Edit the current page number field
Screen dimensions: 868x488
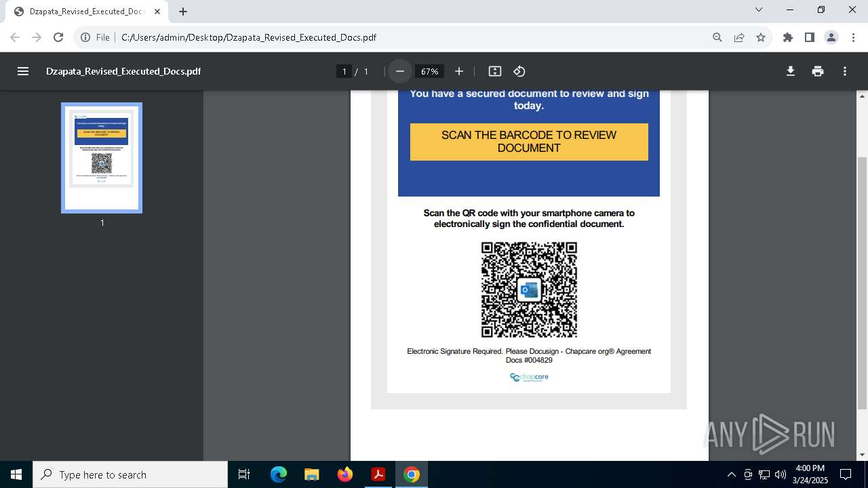click(x=344, y=71)
